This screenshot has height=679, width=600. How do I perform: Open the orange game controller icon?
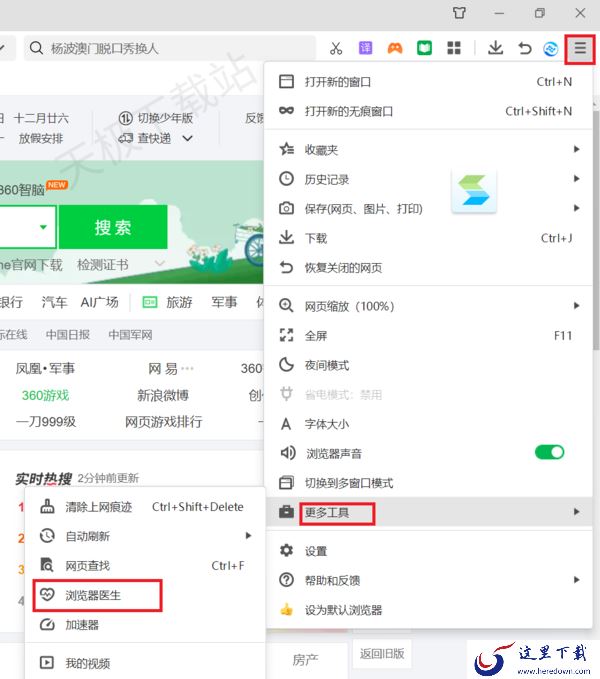tap(395, 48)
